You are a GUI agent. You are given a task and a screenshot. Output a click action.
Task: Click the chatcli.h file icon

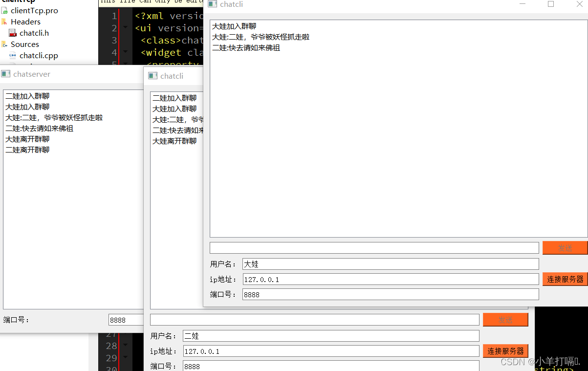click(x=13, y=33)
